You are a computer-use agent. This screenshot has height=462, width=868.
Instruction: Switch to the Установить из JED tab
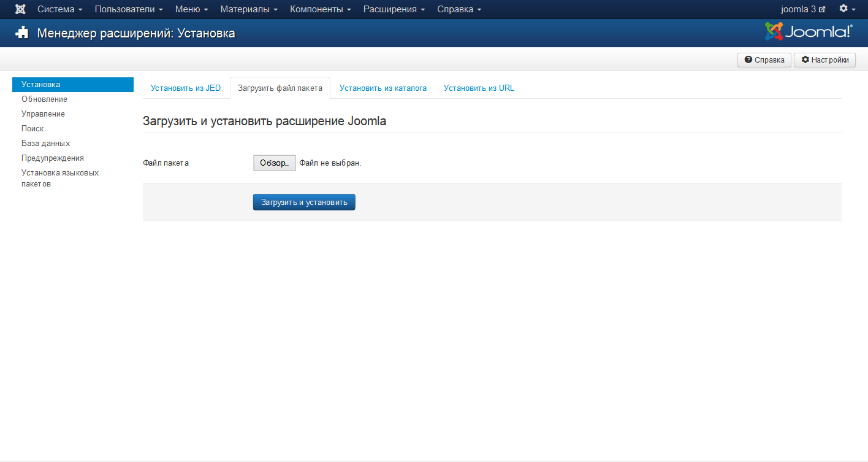(x=186, y=88)
